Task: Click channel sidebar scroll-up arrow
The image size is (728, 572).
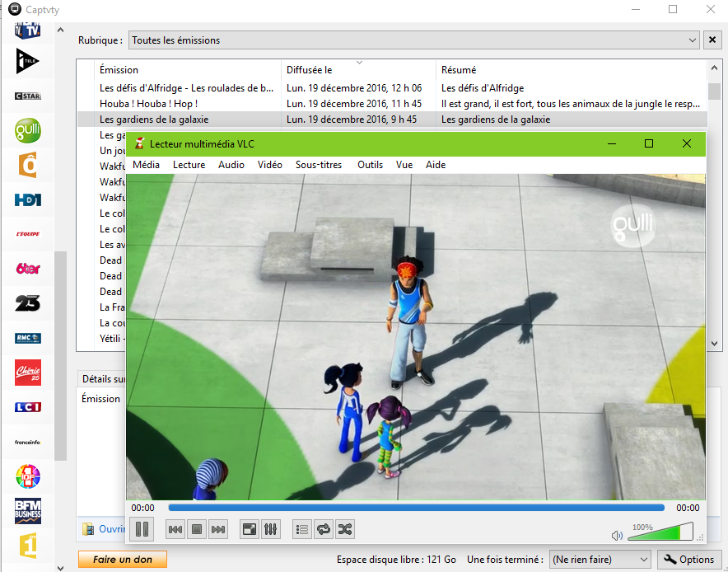Action: coord(60,30)
